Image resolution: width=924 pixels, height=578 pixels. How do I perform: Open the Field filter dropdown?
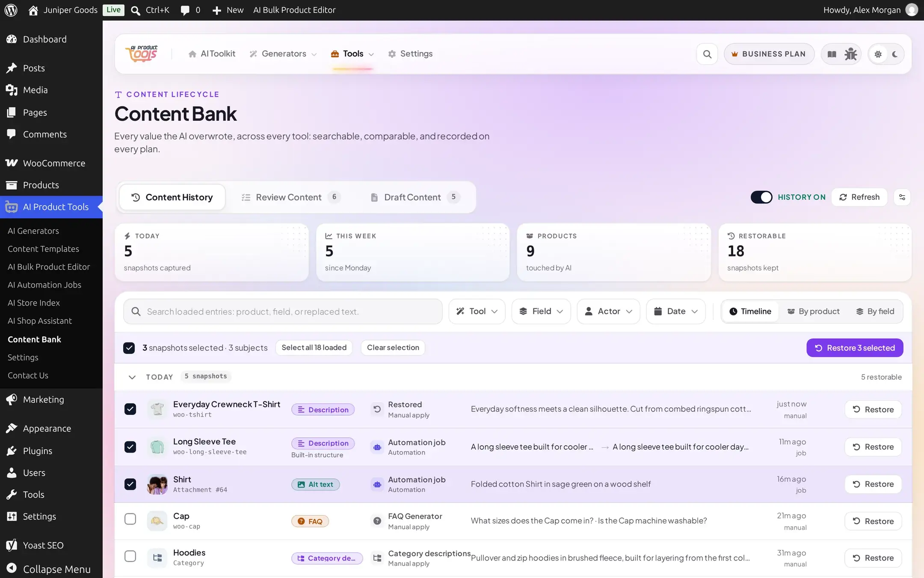[541, 311]
